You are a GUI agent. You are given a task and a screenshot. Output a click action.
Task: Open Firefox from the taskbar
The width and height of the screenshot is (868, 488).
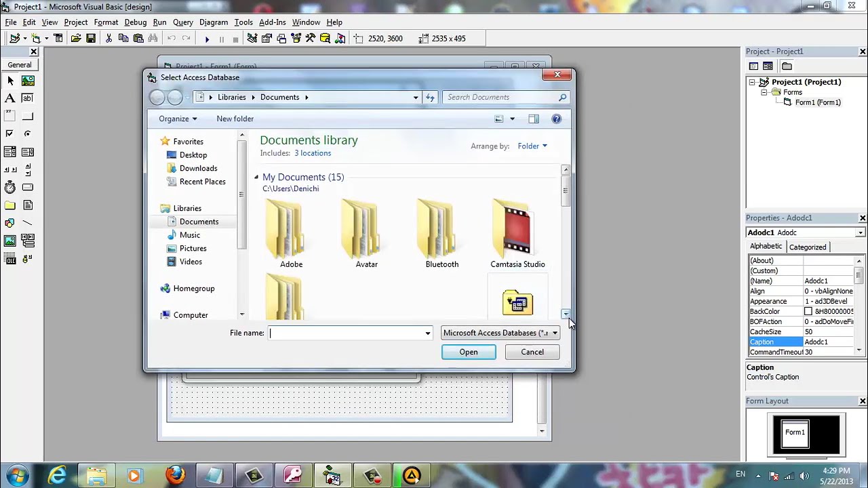pyautogui.click(x=175, y=476)
